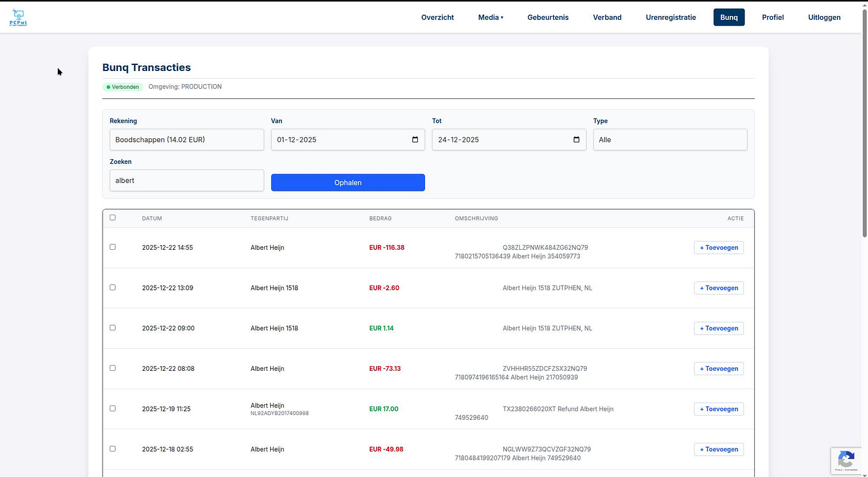The image size is (868, 477).
Task: Open the Verband nav item
Action: coord(607,17)
